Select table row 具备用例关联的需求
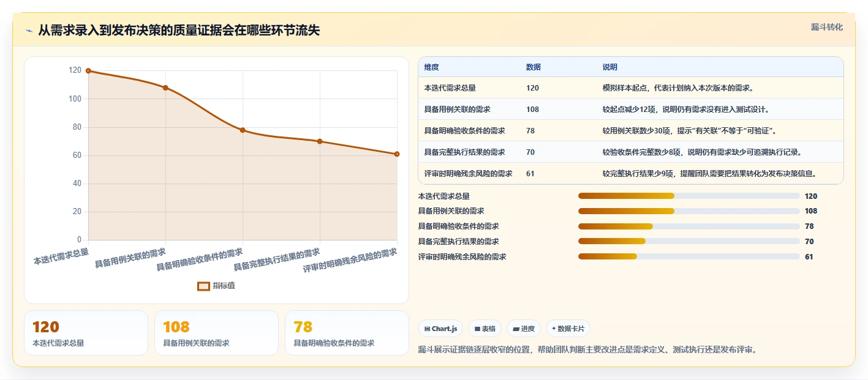The height and width of the screenshot is (380, 868). click(630, 109)
